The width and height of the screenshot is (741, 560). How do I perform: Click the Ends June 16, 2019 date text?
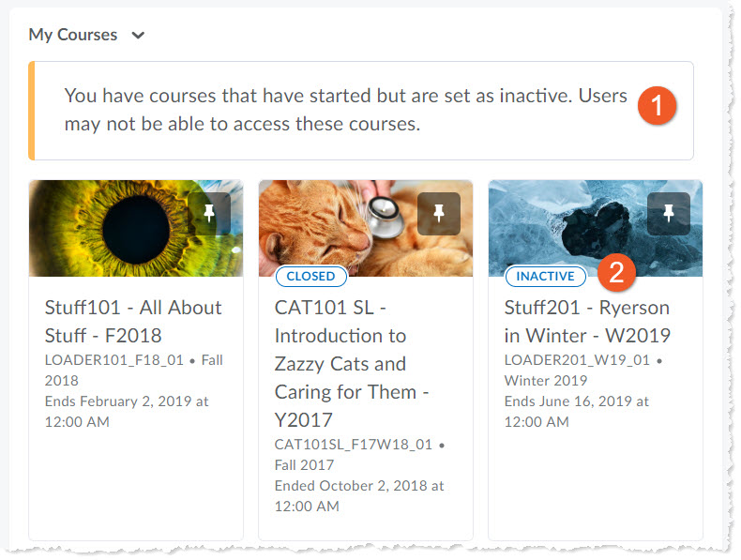pyautogui.click(x=575, y=401)
